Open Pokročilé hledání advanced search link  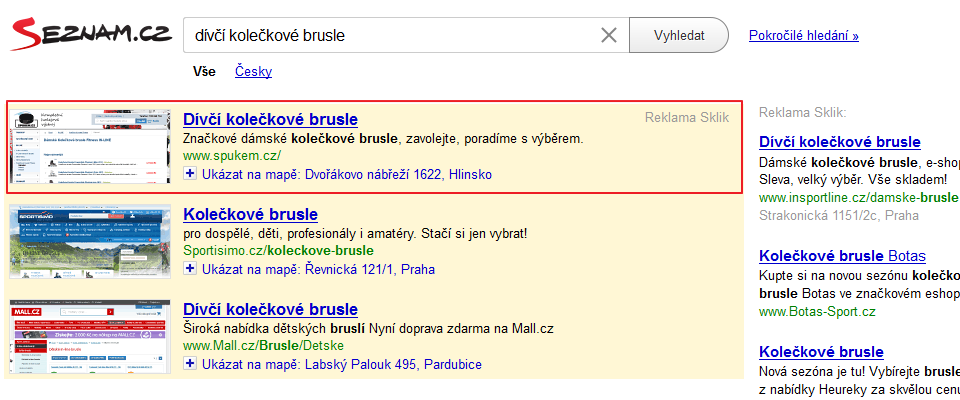pyautogui.click(x=803, y=36)
